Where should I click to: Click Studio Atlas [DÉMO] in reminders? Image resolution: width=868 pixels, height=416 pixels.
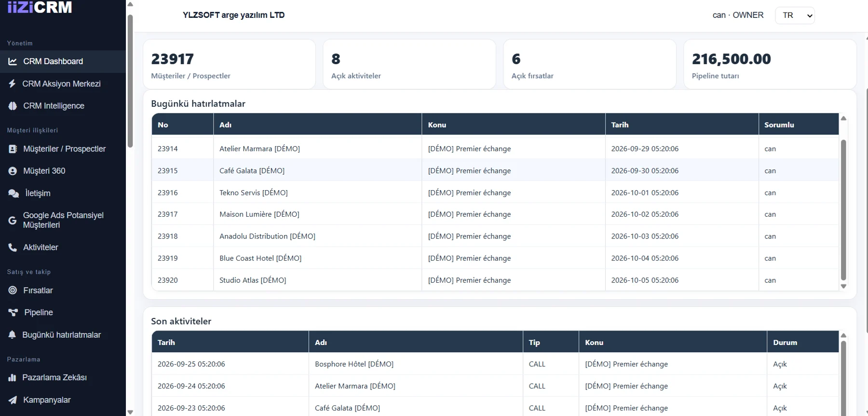click(x=253, y=280)
